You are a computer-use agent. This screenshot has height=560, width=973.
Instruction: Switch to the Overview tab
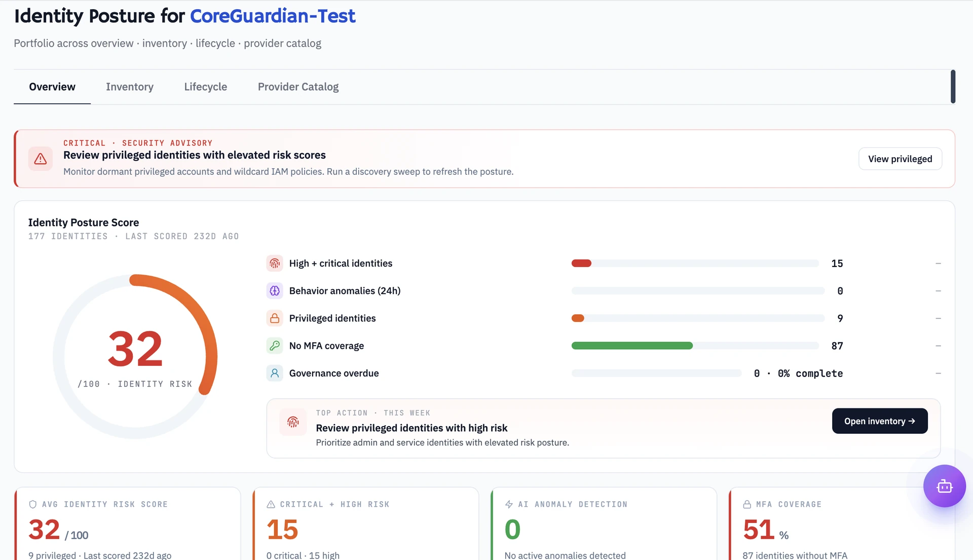(x=52, y=87)
